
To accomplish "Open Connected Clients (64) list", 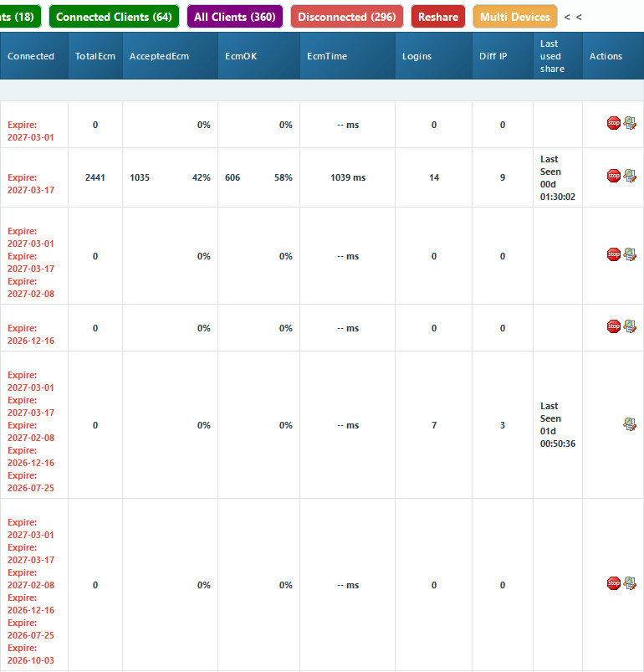I will pos(114,17).
